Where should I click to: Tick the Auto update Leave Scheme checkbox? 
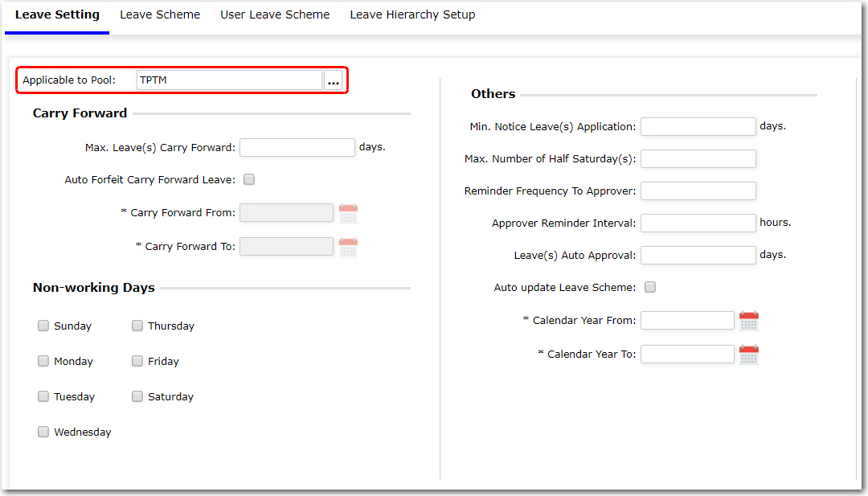pos(650,287)
